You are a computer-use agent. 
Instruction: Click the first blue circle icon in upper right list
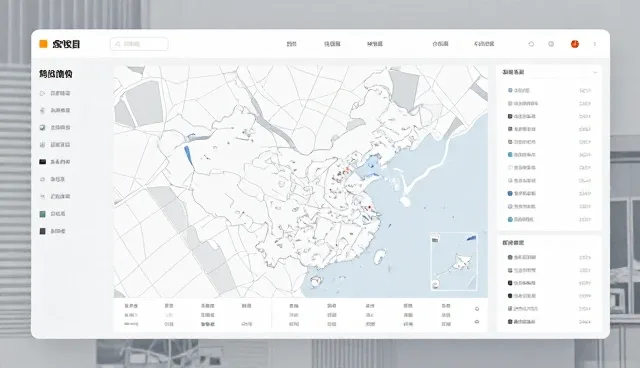(510, 91)
